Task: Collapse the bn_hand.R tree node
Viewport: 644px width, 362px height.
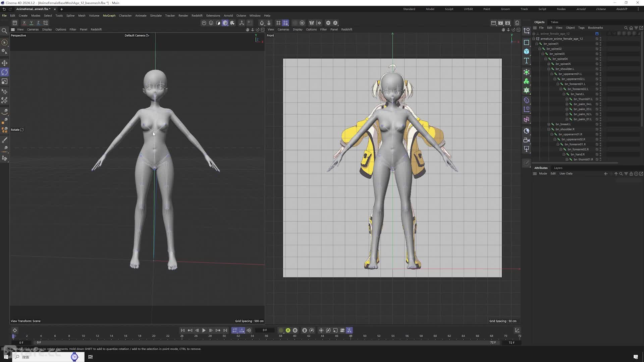Action: coord(564,155)
